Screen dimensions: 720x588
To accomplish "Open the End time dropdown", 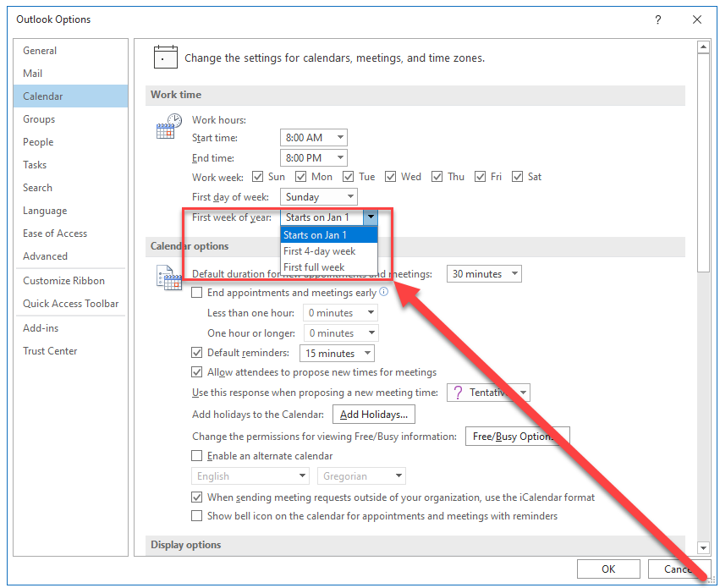I will pyautogui.click(x=314, y=158).
